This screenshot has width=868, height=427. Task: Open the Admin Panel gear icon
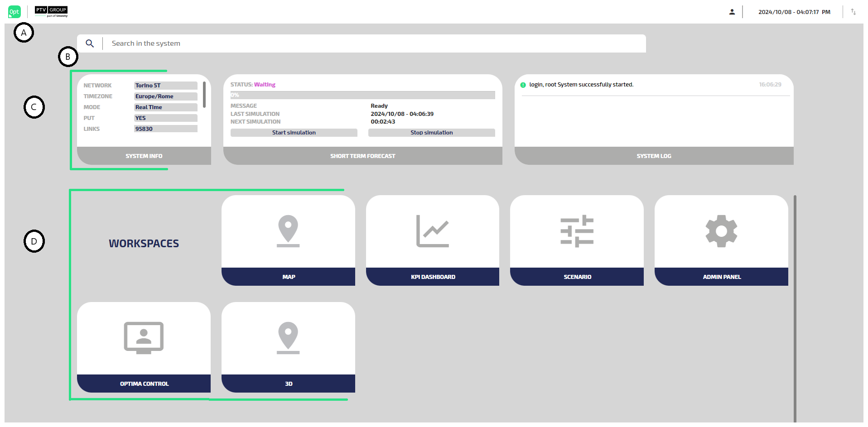pos(721,231)
